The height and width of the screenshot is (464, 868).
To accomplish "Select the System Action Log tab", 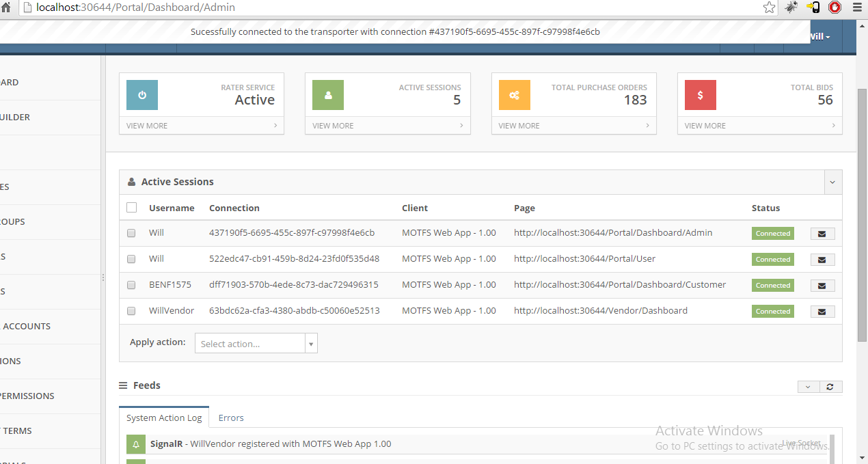I will point(164,418).
